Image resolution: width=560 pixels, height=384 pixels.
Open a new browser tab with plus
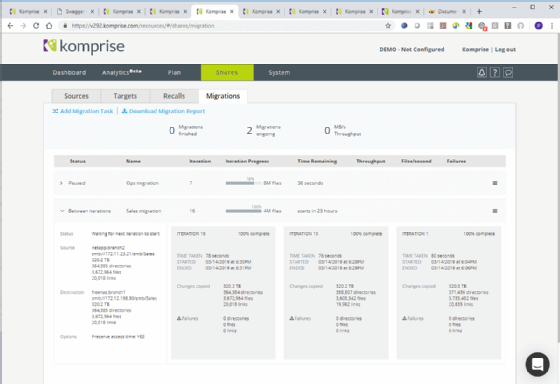[479, 11]
